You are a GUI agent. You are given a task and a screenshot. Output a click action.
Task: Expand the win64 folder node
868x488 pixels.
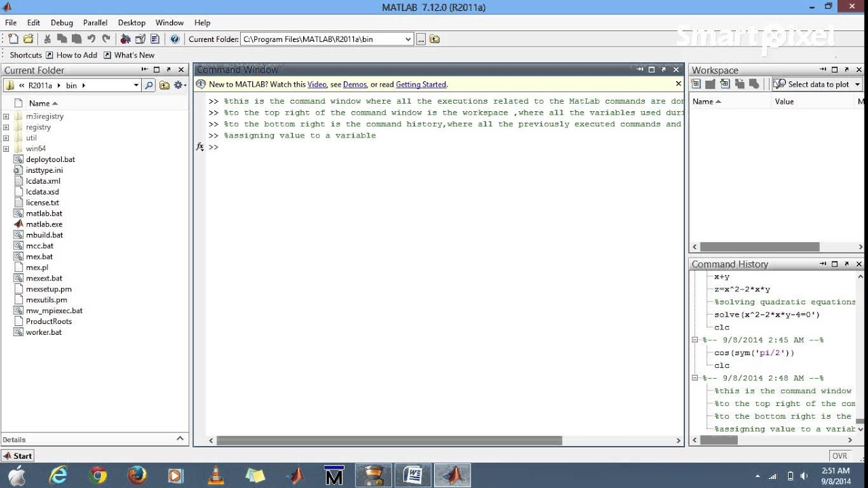pos(6,149)
